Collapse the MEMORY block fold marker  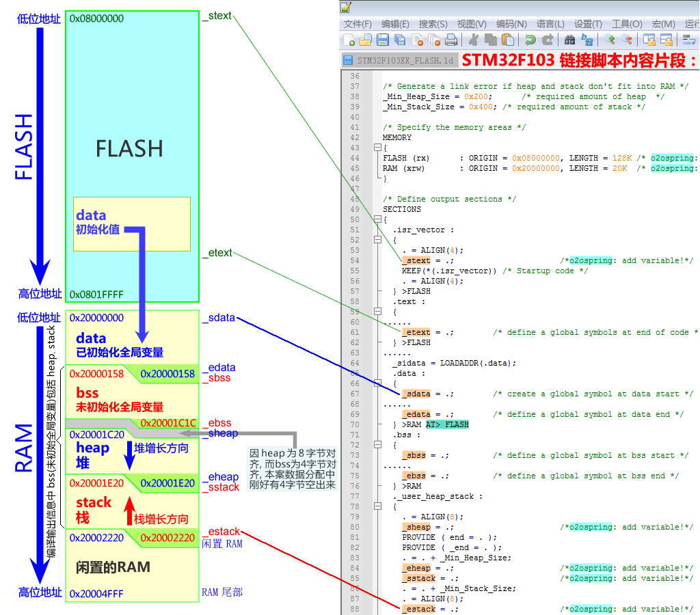coord(378,148)
